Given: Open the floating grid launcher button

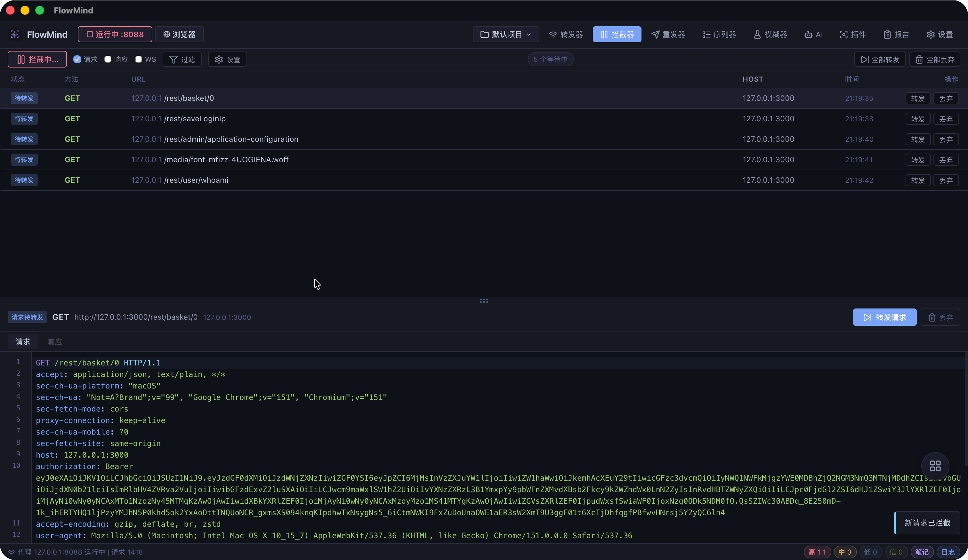Looking at the screenshot, I should (935, 466).
